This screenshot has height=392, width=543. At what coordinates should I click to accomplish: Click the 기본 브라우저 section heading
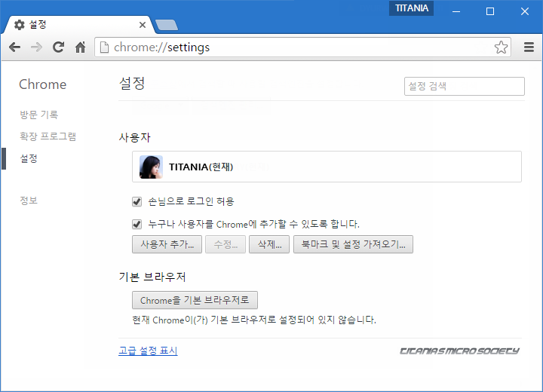pyautogui.click(x=152, y=277)
